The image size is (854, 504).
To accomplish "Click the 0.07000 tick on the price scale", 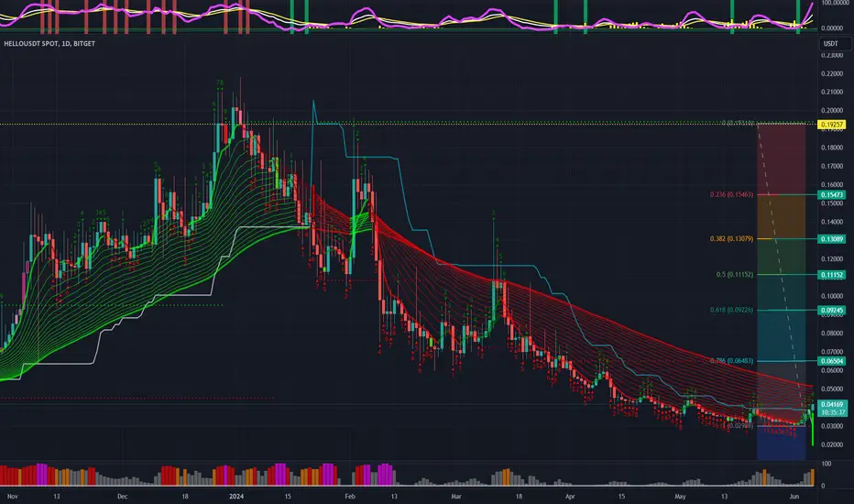I will click(x=832, y=352).
